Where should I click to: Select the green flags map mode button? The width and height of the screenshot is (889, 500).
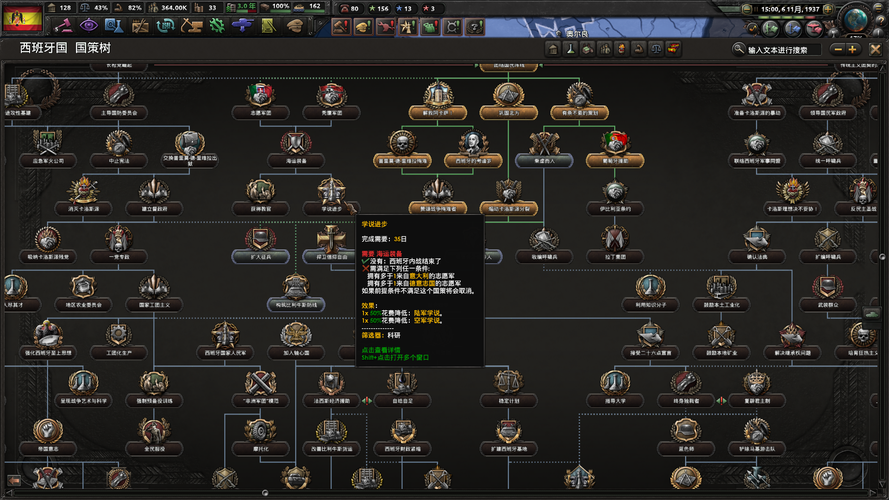(771, 27)
